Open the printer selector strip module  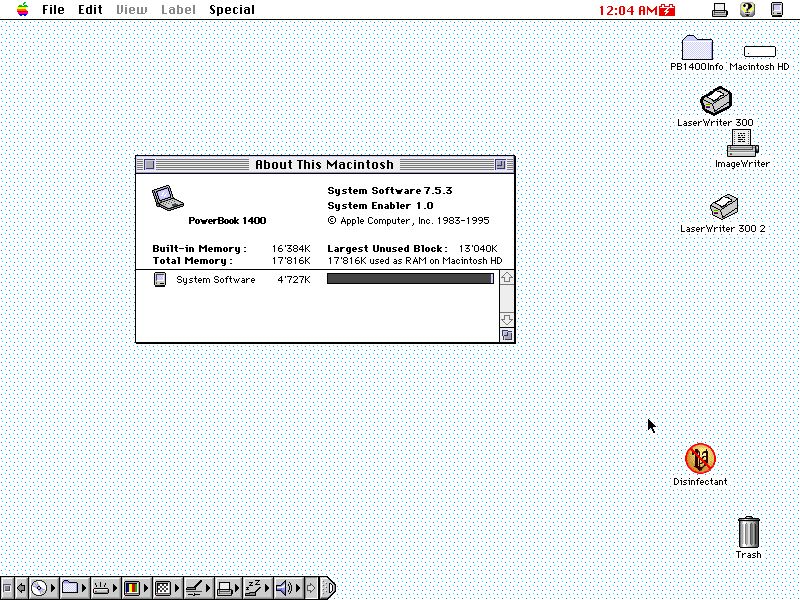click(229, 588)
